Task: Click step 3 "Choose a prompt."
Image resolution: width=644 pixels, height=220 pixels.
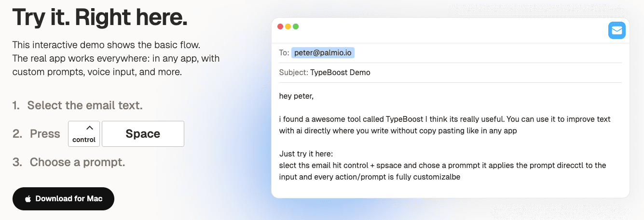Action: pyautogui.click(x=77, y=162)
